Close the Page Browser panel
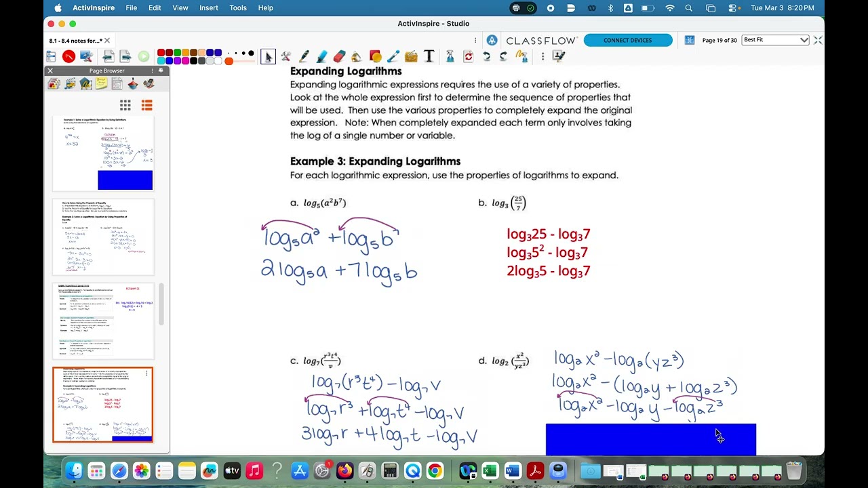868x488 pixels. tap(50, 70)
